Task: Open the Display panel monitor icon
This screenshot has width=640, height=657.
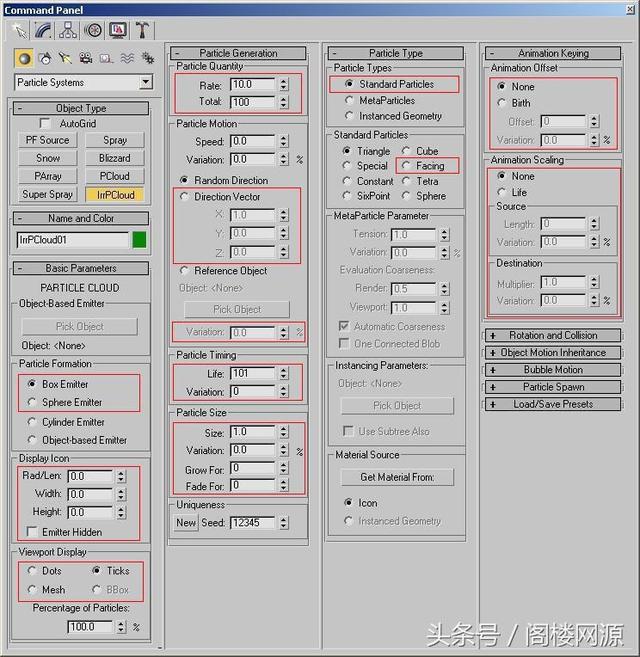Action: click(118, 30)
